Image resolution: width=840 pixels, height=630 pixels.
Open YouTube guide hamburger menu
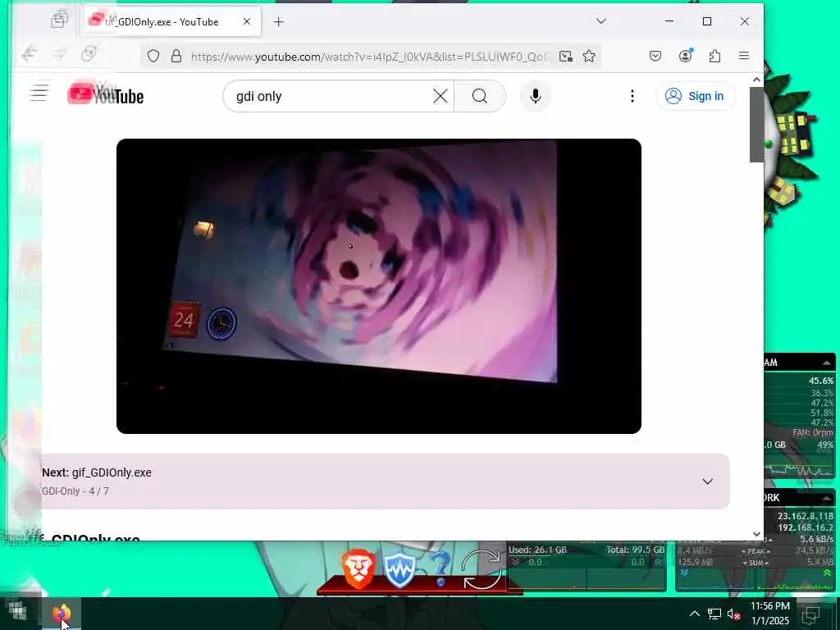pyautogui.click(x=39, y=94)
